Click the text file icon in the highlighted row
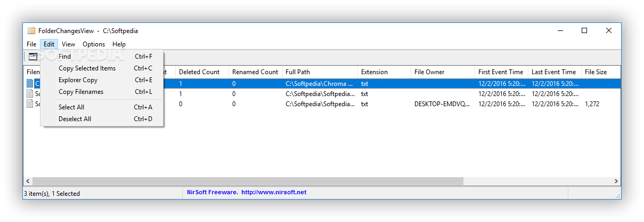The height and width of the screenshot is (222, 644). point(30,84)
